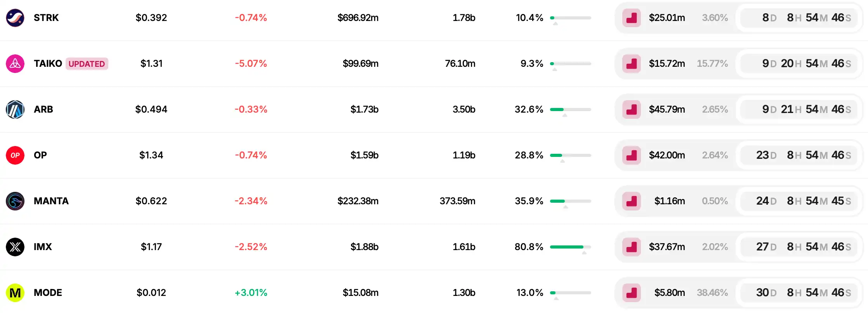This screenshot has height=313, width=868.
Task: Click the UPDATED badge next to TAIKO
Action: 87,64
